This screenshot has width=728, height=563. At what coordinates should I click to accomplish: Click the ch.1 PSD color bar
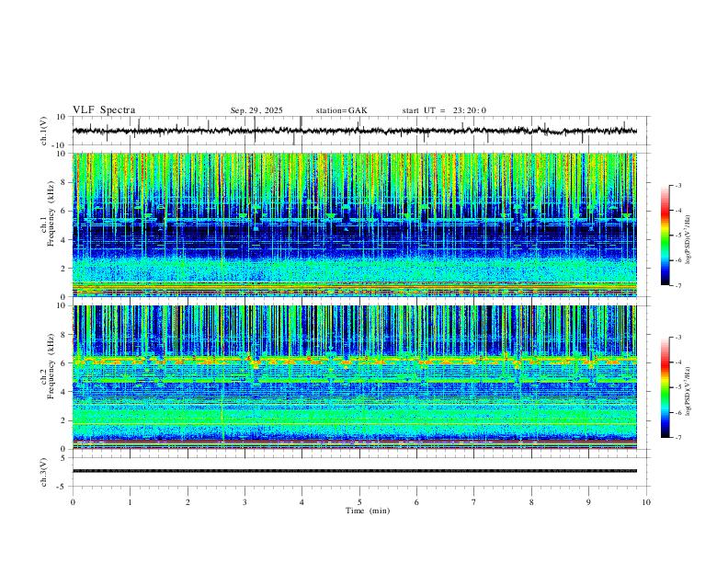click(x=665, y=236)
